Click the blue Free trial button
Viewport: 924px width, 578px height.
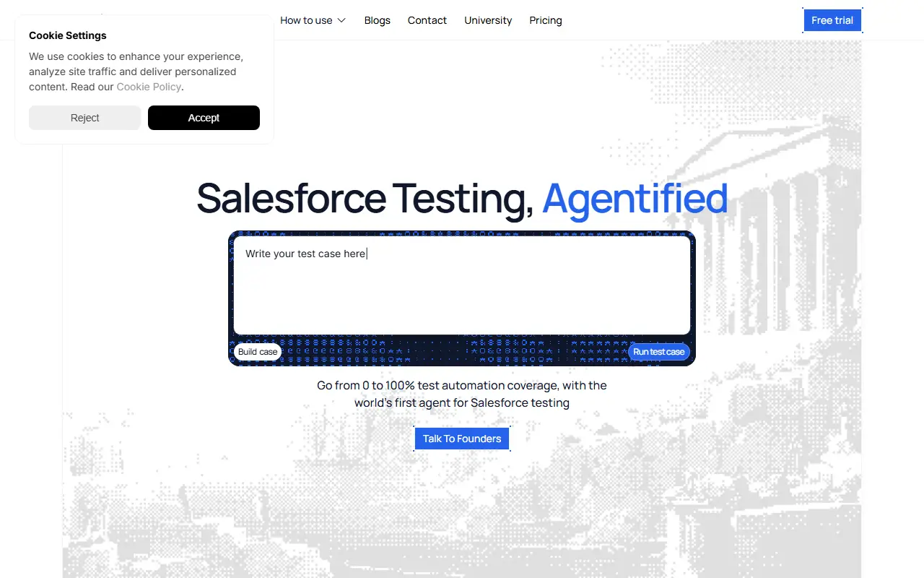[x=832, y=20]
